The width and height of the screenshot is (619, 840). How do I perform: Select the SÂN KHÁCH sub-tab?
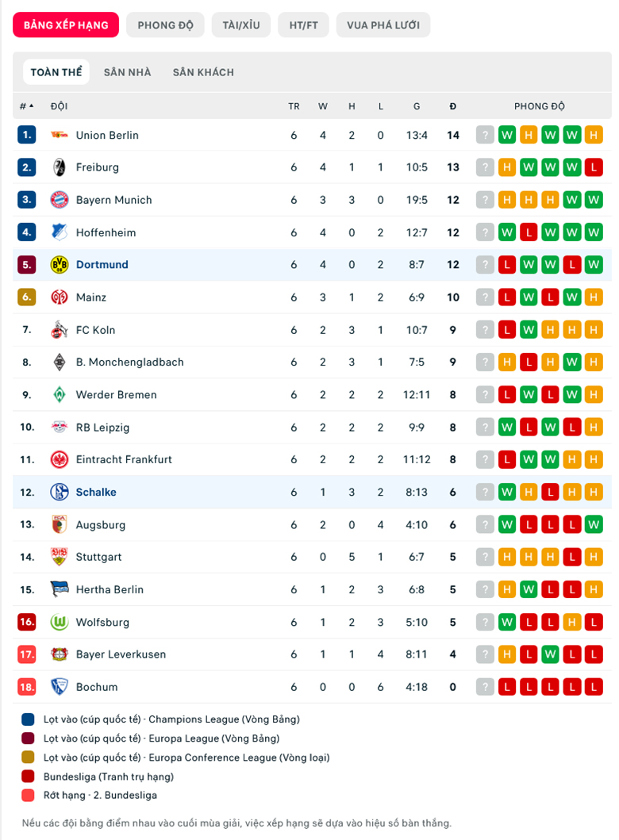203,72
